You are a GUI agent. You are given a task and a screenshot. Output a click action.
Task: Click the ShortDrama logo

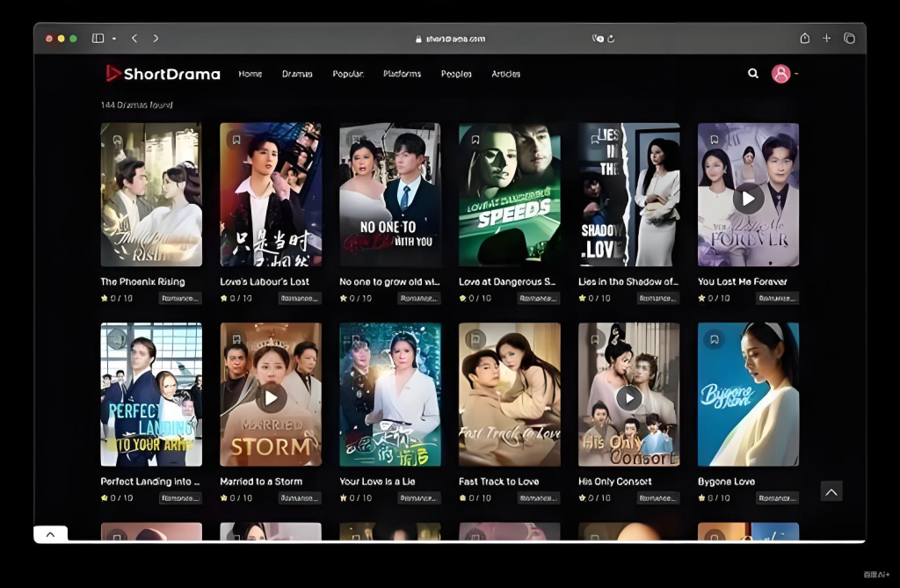tap(163, 74)
